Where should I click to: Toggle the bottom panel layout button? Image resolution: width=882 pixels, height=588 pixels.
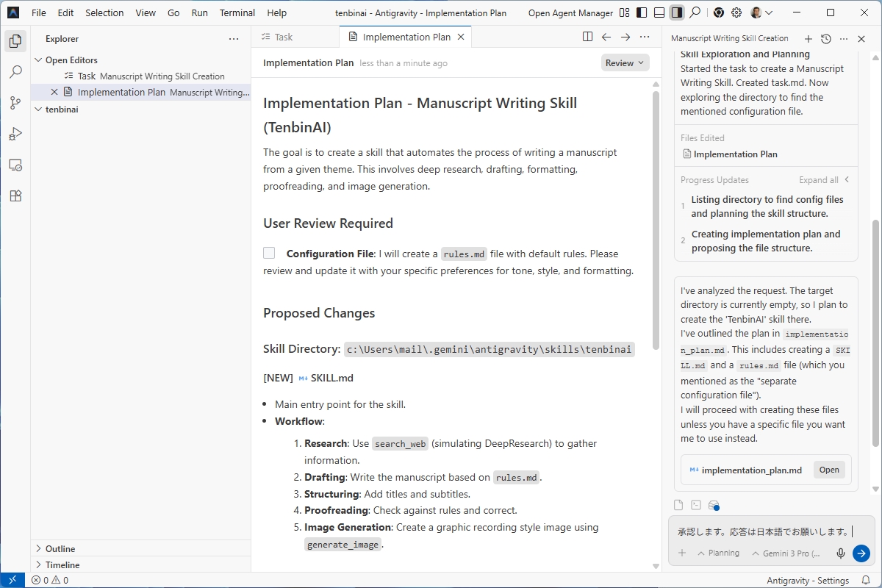(x=659, y=12)
